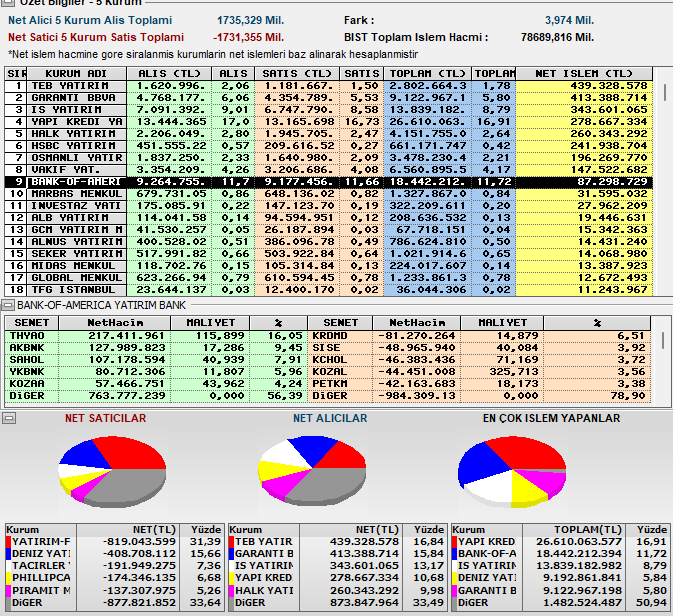Screen dimensions: 673x616
Task: Select the HALK YATIRIM row
Action: (329, 134)
